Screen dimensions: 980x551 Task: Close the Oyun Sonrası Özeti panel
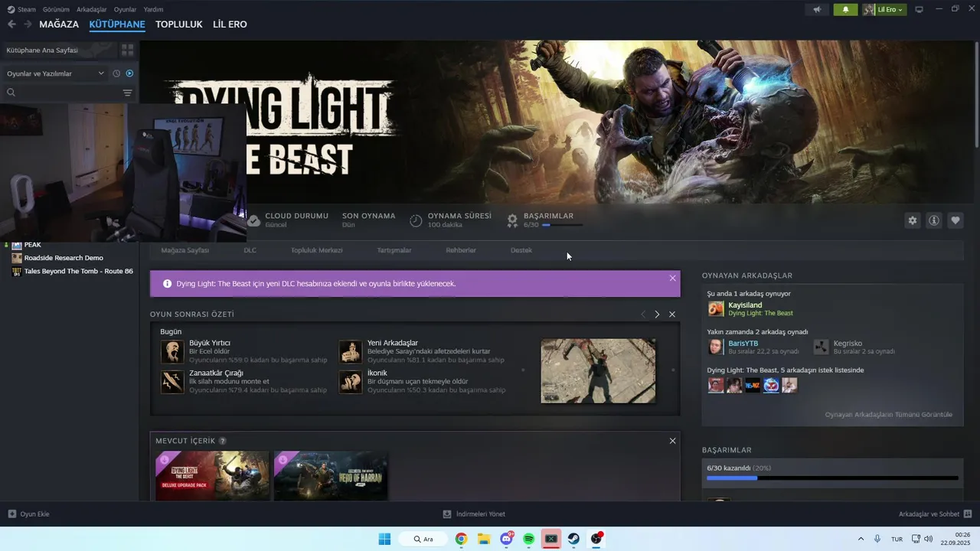click(672, 315)
